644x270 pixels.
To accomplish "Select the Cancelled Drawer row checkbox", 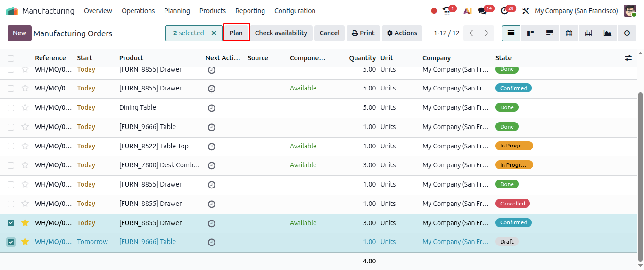I will click(x=11, y=204).
